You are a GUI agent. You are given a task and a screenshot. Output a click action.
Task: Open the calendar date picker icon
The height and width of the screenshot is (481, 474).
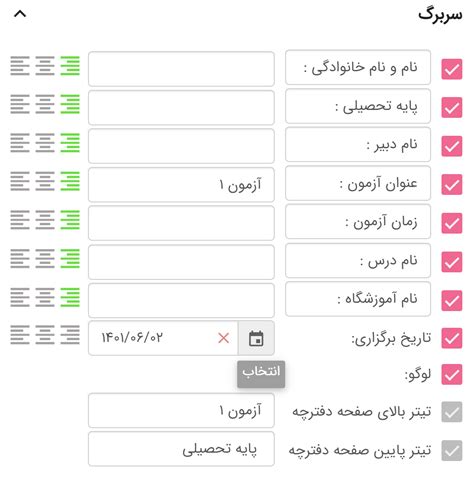pyautogui.click(x=256, y=338)
